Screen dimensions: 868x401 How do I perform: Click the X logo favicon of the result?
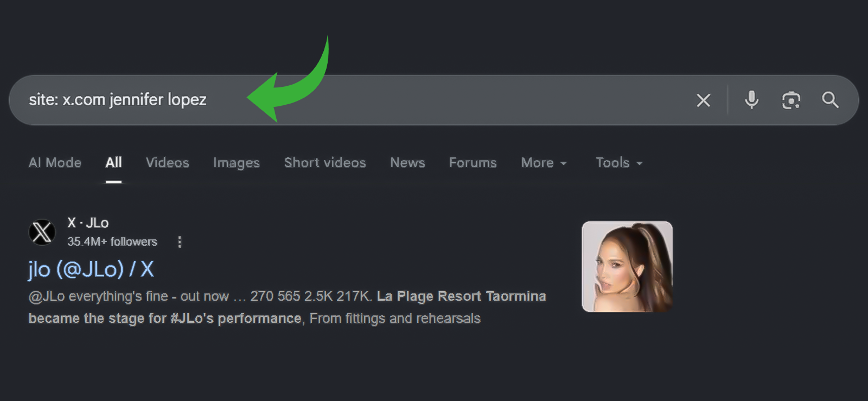tap(42, 232)
